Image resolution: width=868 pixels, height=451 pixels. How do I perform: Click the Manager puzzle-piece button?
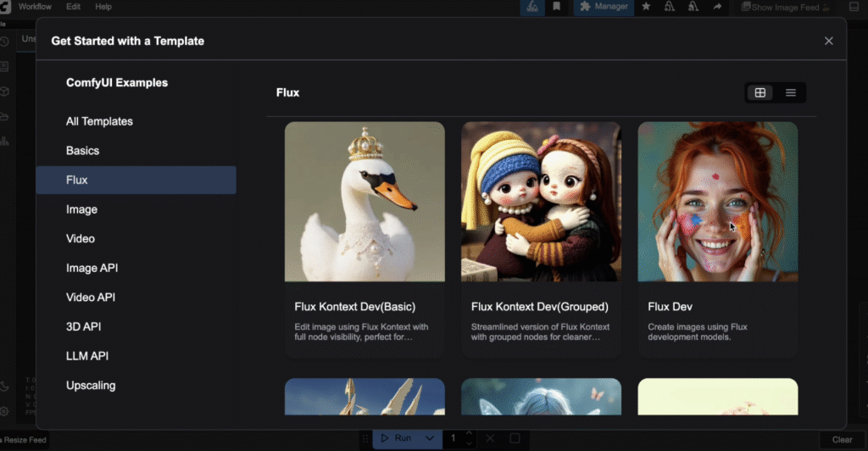pos(604,7)
